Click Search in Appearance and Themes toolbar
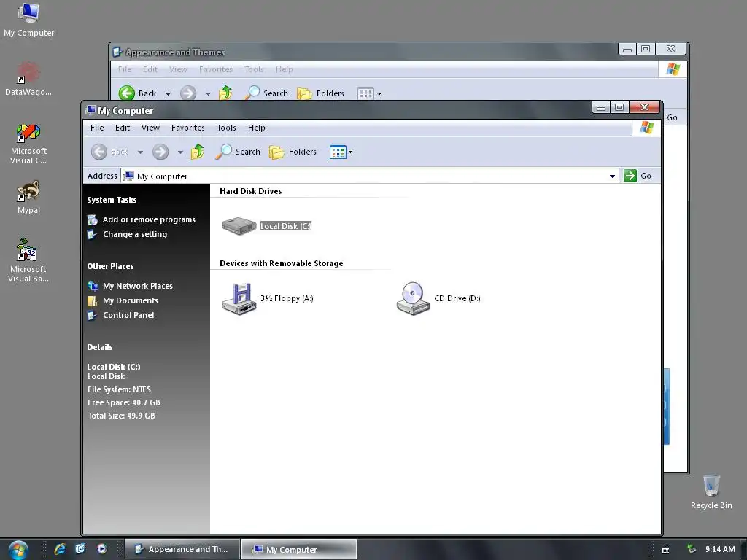747x560 pixels. 266,93
